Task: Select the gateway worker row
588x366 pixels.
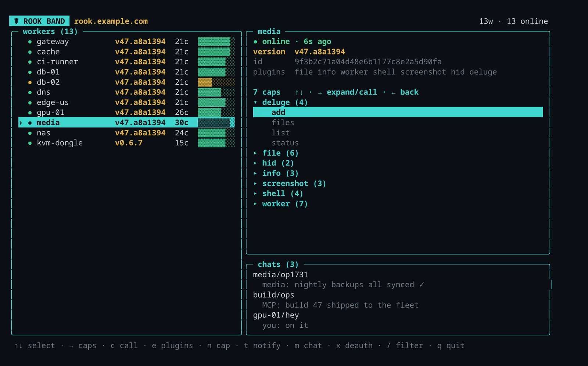Action: 127,42
